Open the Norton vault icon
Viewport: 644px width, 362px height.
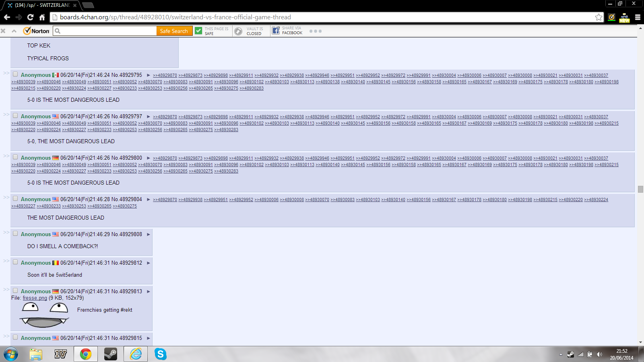coord(238,31)
